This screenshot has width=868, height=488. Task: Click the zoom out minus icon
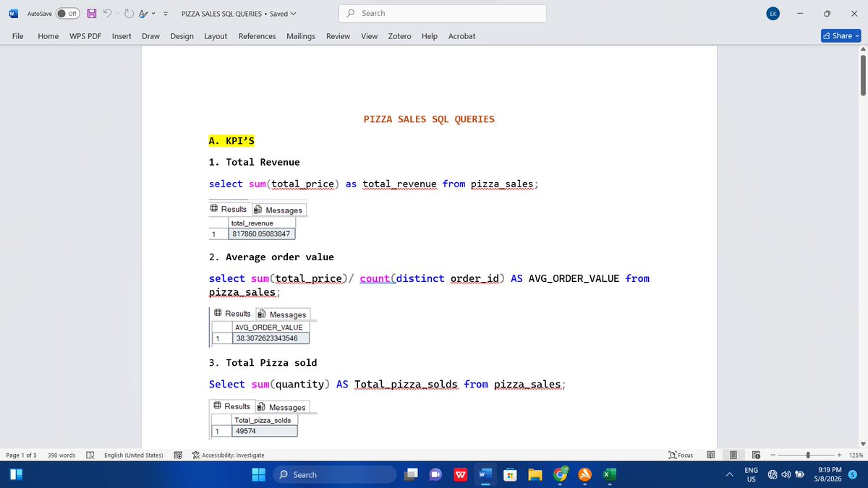(773, 455)
